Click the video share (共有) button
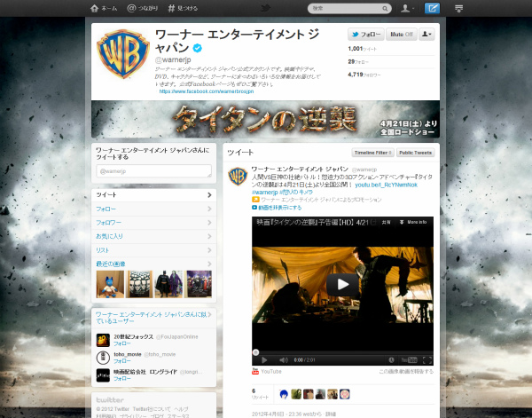Viewport: 532px width, 418px height. (x=386, y=223)
